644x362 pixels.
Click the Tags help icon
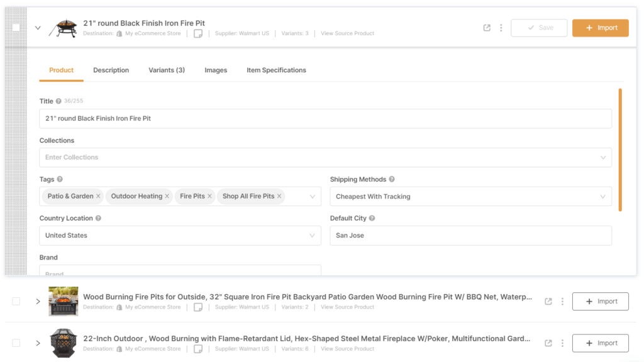[59, 179]
